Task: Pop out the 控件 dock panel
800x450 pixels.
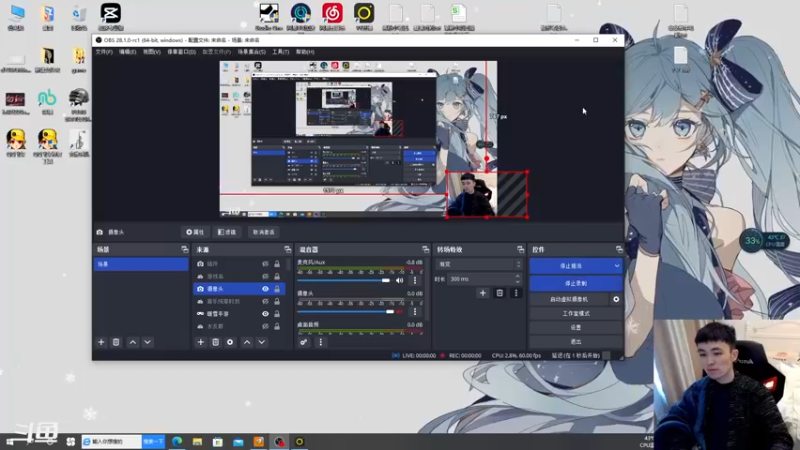Action: coord(619,249)
